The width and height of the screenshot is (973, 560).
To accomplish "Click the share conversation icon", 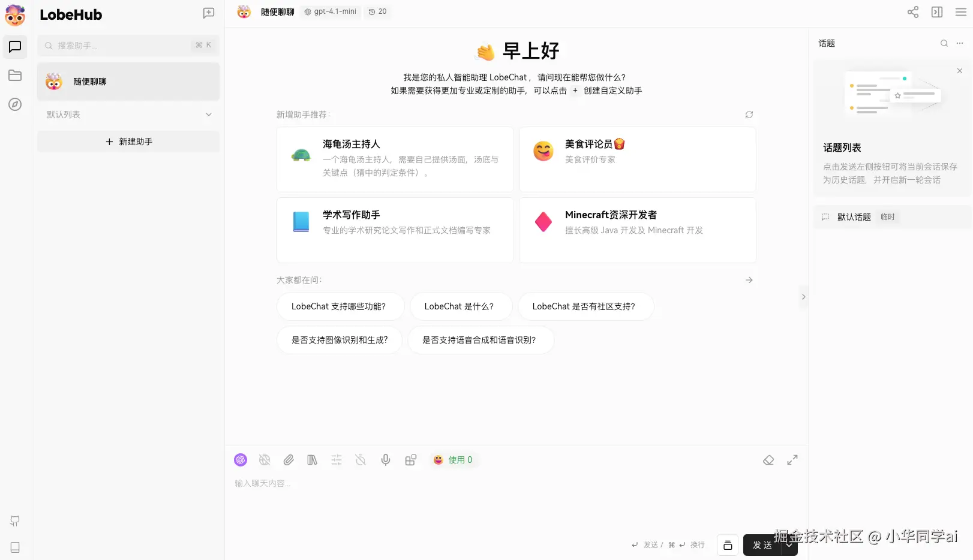I will point(913,12).
